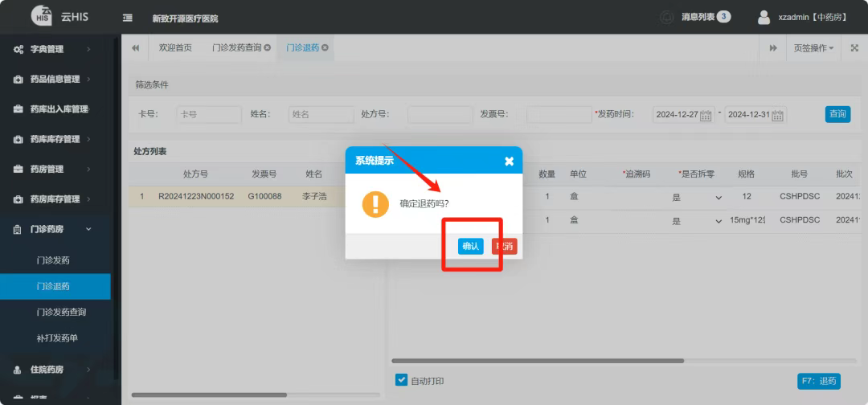Open 是否拆零 dropdown in the 15mg*12 row
The width and height of the screenshot is (868, 405).
tap(719, 221)
